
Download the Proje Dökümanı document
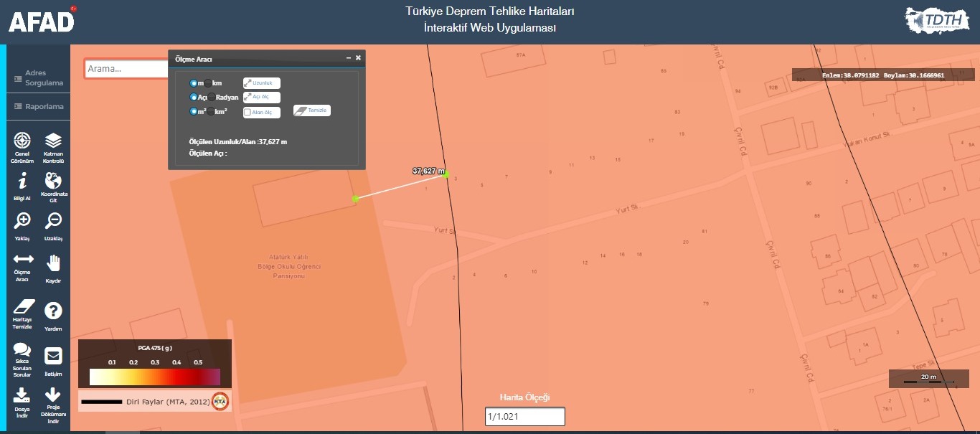pos(54,406)
